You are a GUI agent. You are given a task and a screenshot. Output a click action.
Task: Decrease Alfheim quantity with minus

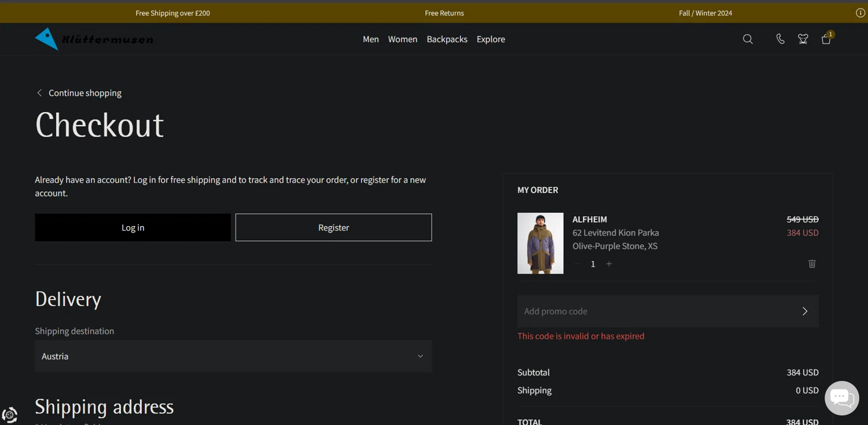coord(577,264)
